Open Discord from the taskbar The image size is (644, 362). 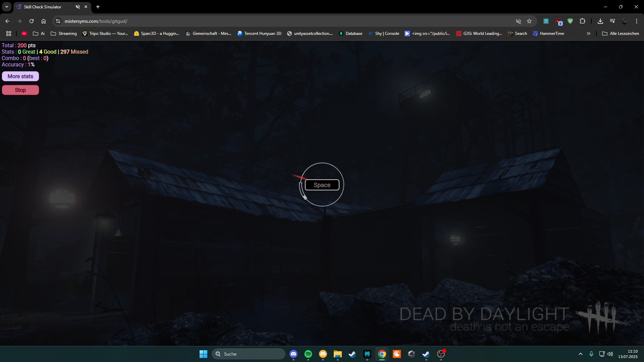click(x=293, y=354)
